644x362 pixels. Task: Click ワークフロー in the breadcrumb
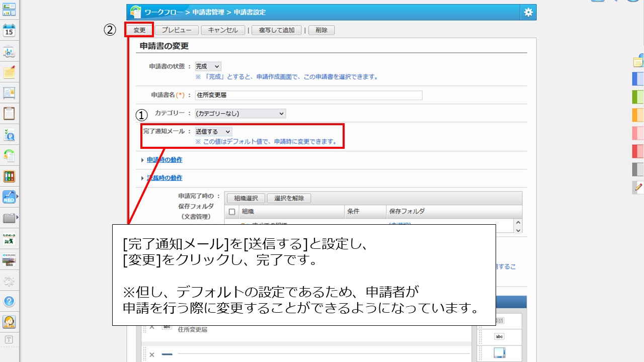pos(164,12)
